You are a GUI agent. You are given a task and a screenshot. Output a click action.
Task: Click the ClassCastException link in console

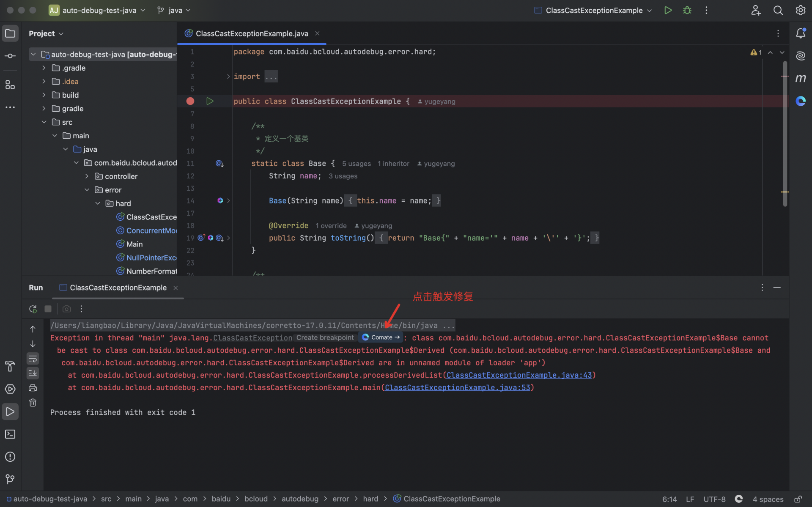(x=252, y=338)
